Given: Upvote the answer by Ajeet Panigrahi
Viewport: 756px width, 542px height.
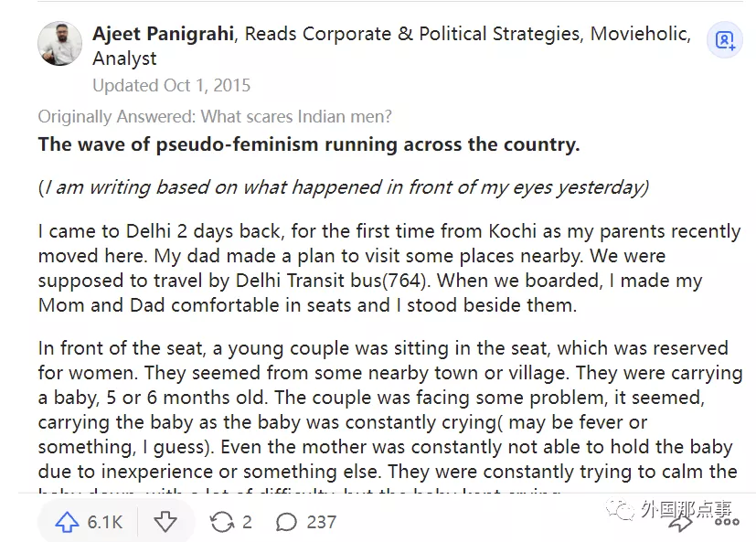Looking at the screenshot, I should pos(68,522).
